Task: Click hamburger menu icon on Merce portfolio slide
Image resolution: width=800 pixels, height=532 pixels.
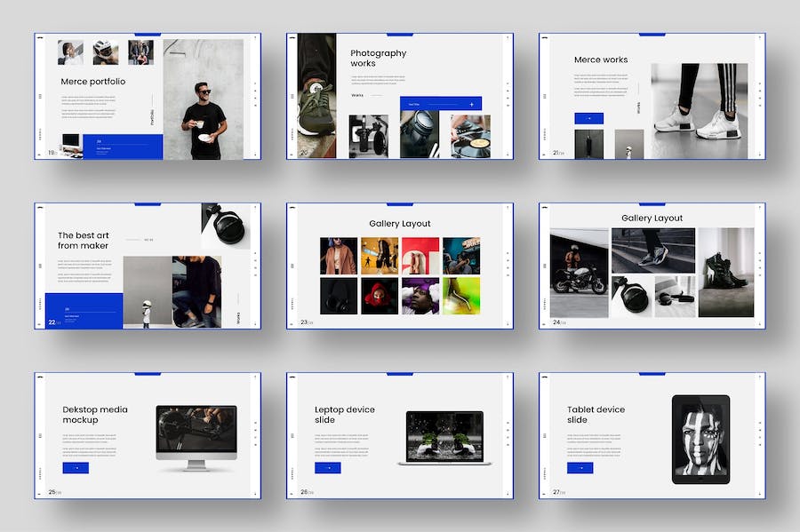Action: tap(40, 97)
